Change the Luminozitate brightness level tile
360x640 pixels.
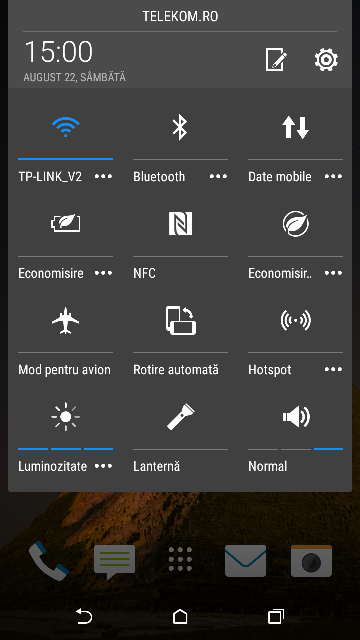point(65,417)
